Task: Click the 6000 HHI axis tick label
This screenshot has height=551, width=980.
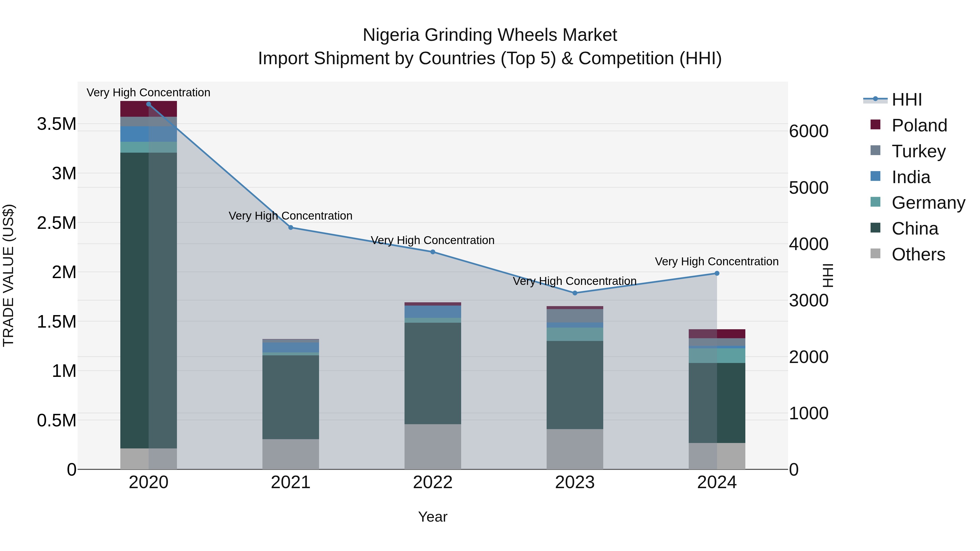Action: pos(809,131)
